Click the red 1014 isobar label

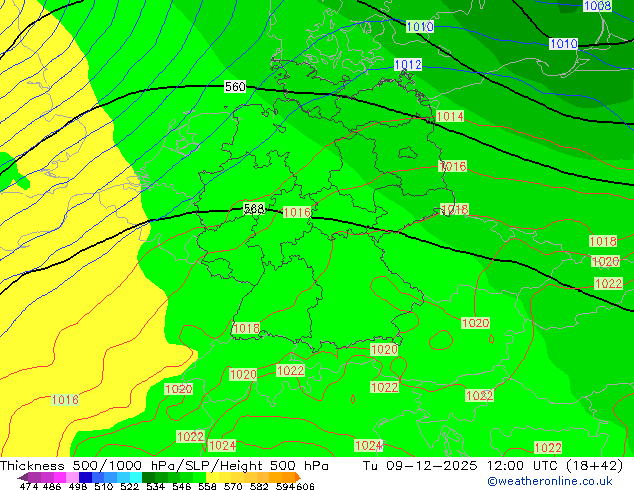pos(450,116)
